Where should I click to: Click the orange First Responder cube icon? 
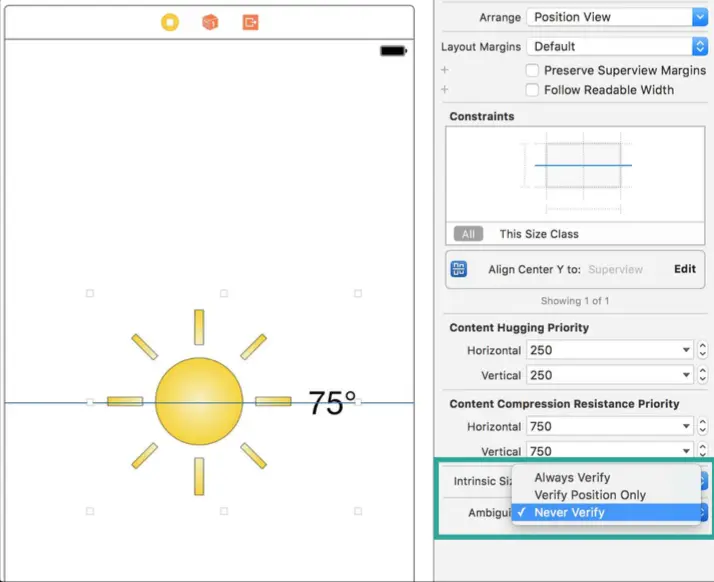coord(210,22)
